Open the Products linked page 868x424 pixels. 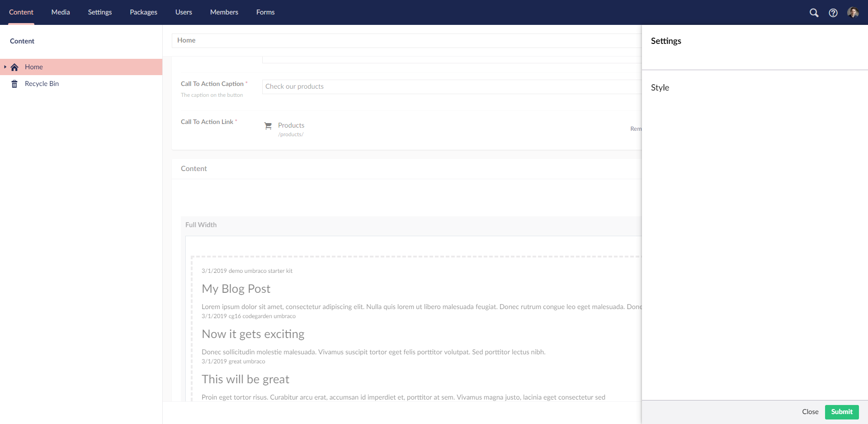[x=291, y=125]
